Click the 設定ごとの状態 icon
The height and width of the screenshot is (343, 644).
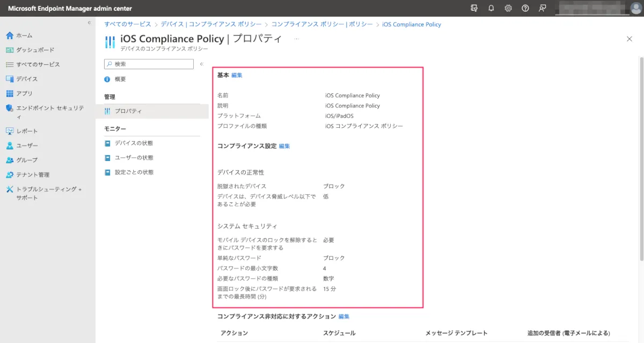[107, 172]
